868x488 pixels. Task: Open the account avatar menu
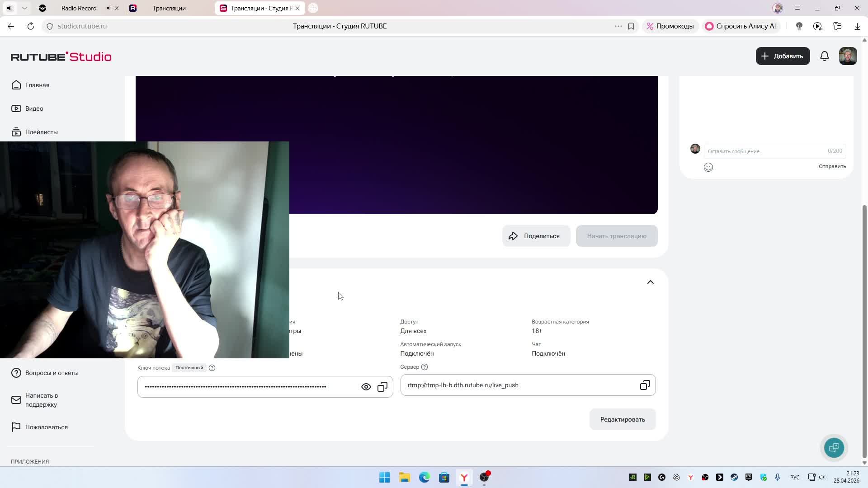click(x=848, y=56)
